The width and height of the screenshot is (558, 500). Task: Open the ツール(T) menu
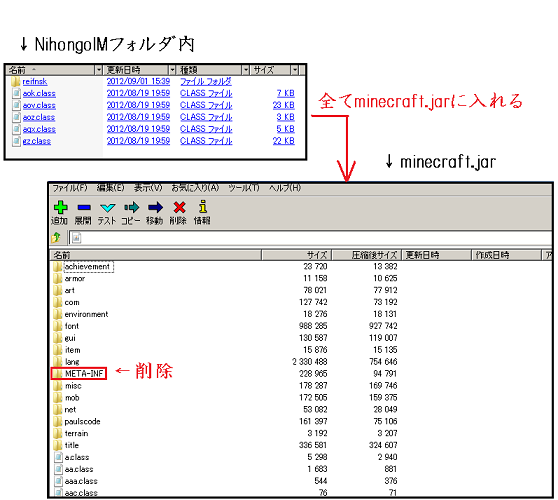pos(244,188)
